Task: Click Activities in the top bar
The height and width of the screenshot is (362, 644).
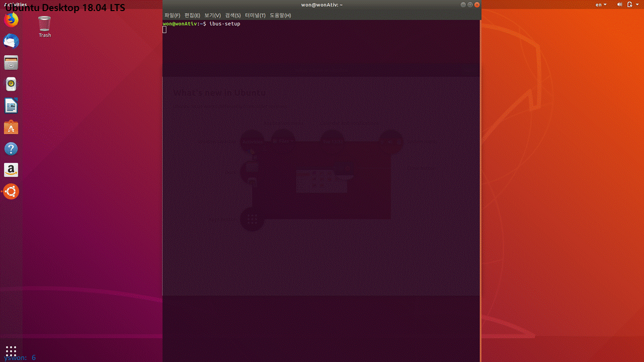Action: [x=15, y=5]
